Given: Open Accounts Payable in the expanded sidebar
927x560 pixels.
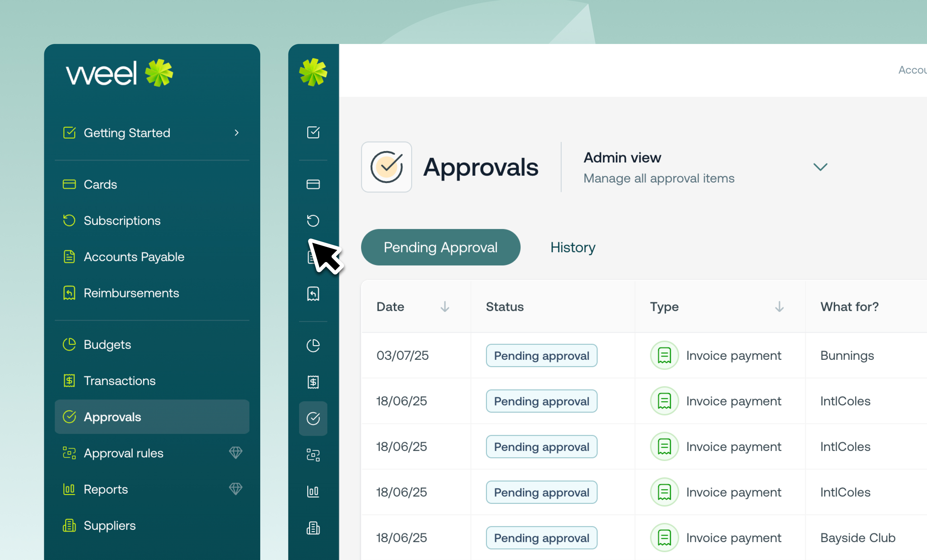Looking at the screenshot, I should 134,257.
